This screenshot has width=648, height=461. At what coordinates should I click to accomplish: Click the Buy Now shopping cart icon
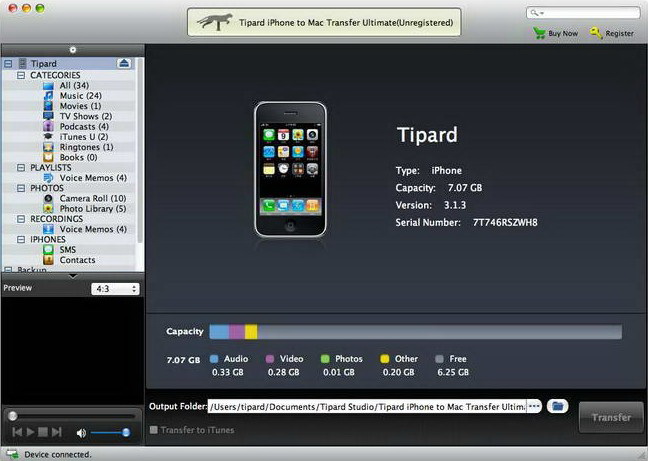point(539,33)
